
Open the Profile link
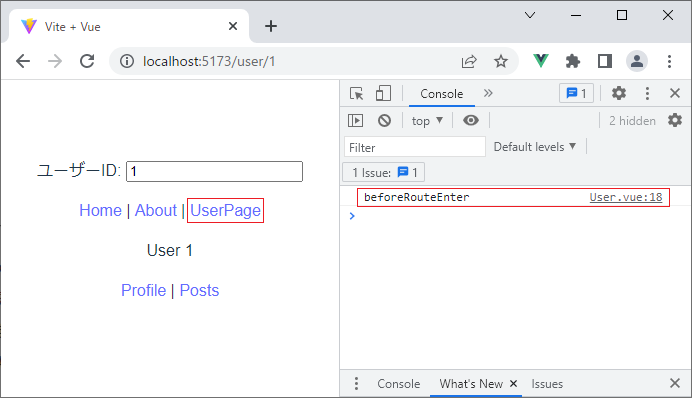coord(143,290)
